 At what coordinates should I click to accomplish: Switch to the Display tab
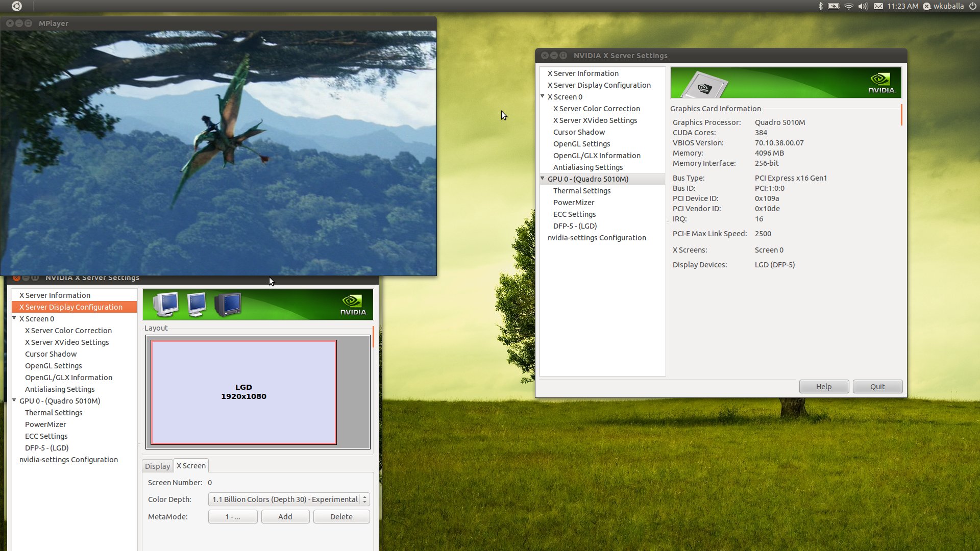157,466
